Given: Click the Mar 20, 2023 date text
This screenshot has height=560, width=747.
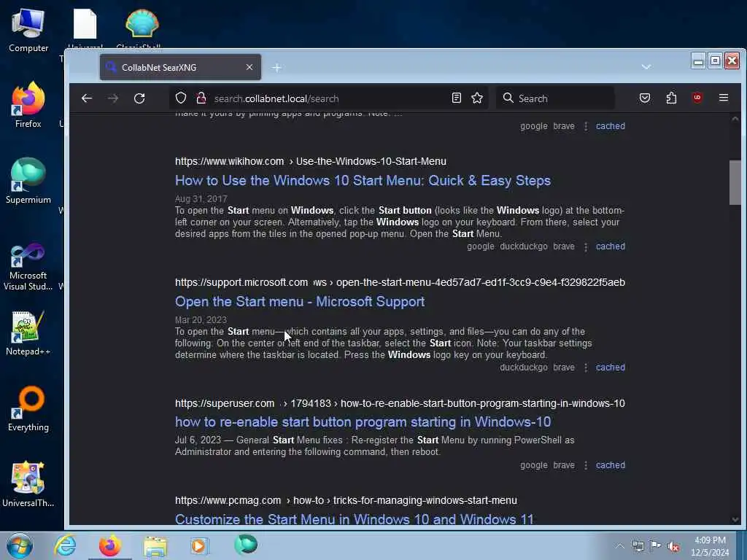Looking at the screenshot, I should click(x=201, y=319).
